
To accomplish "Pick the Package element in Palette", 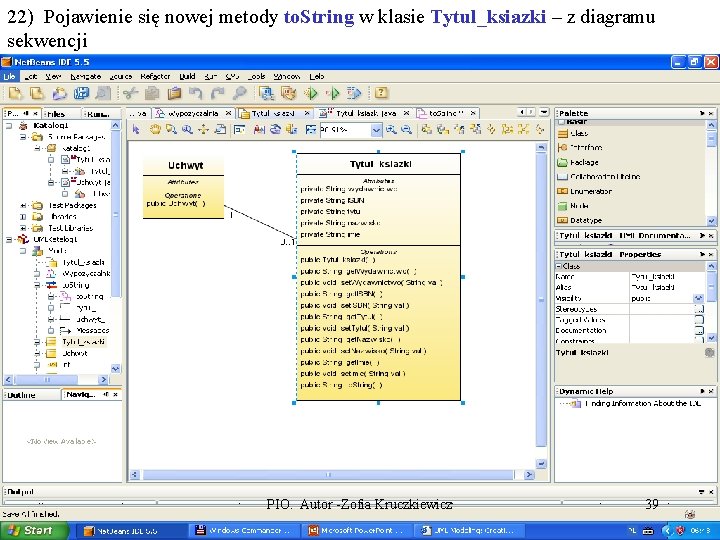I will [578, 162].
